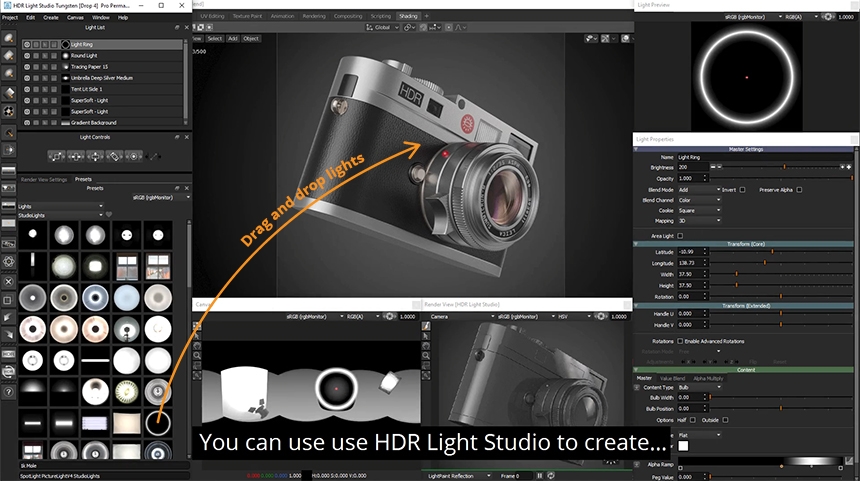Switch to Render View Settings tab
This screenshot has height=481, width=860.
point(44,179)
